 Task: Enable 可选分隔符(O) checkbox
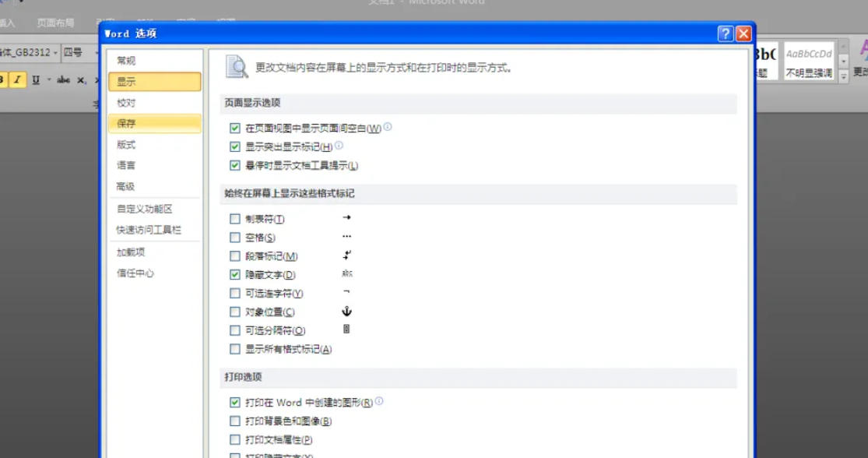pos(235,330)
